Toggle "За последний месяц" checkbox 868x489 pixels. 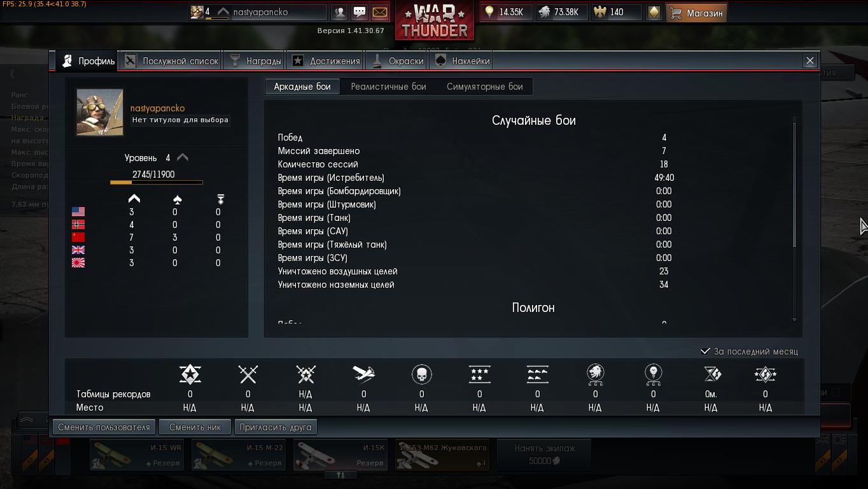click(705, 351)
